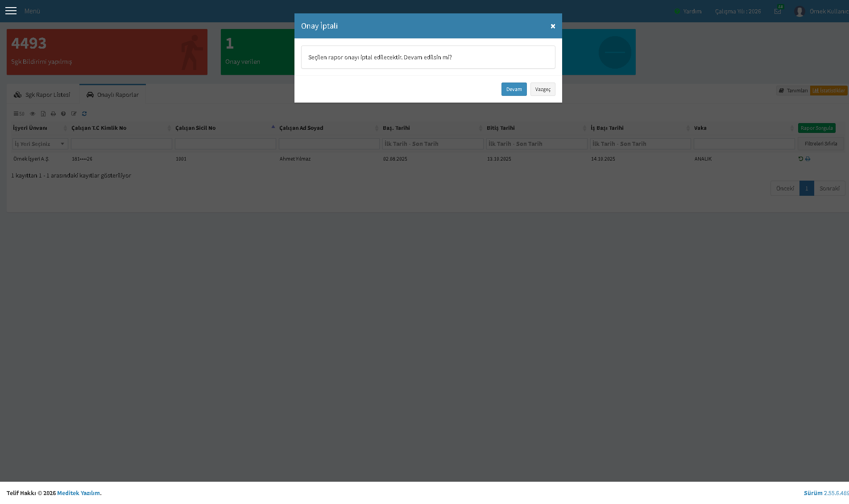Select the 14.10.2025 return date cell
849x504 pixels.
pos(603,159)
